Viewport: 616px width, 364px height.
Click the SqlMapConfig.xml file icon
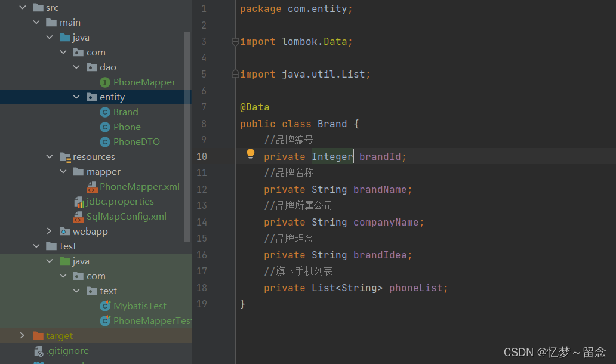(x=79, y=217)
